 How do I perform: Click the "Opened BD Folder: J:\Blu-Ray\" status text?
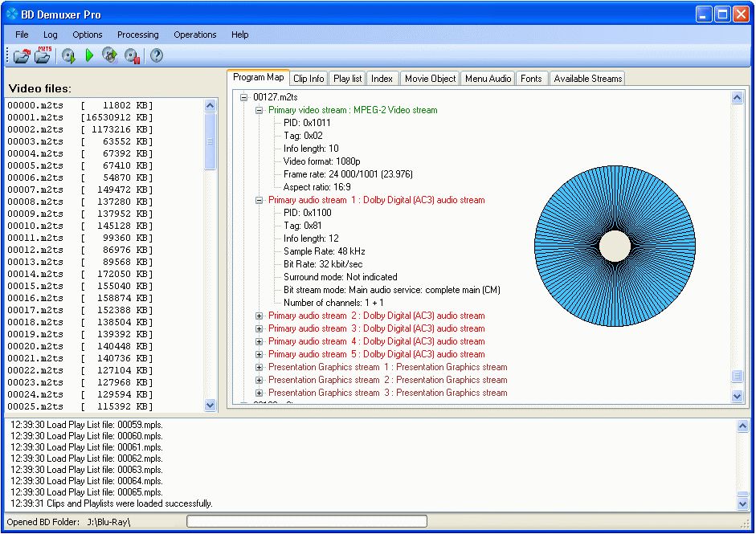[x=68, y=522]
